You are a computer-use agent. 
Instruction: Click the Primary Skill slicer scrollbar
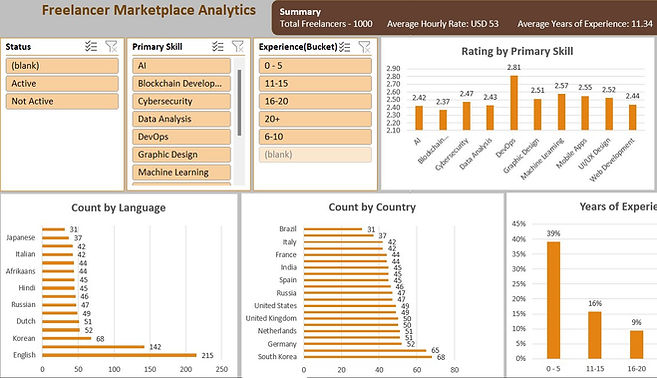pos(239,103)
